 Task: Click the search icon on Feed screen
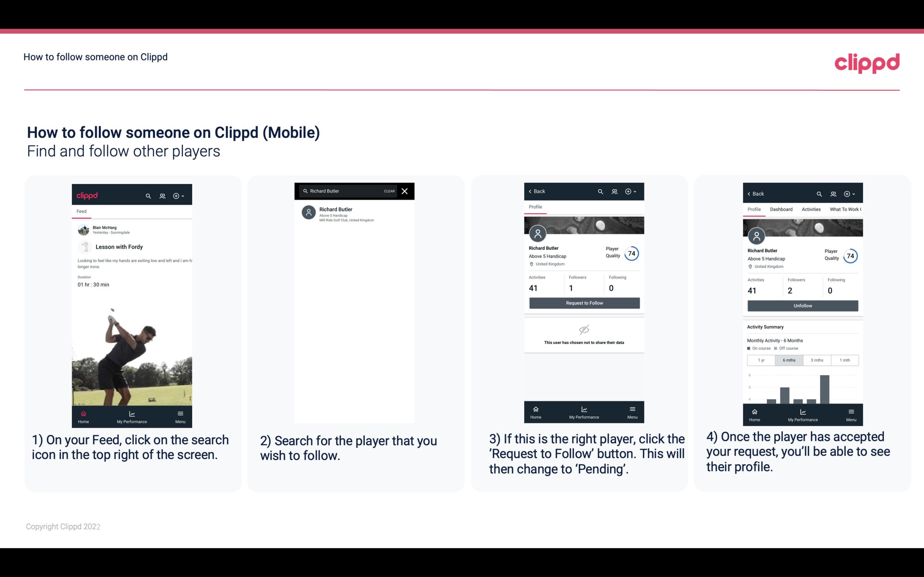(x=148, y=195)
